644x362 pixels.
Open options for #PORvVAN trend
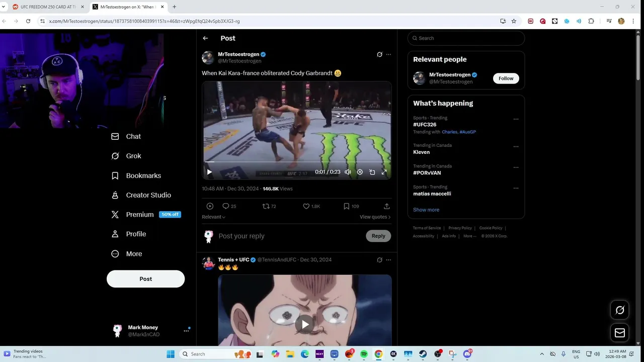click(516, 167)
